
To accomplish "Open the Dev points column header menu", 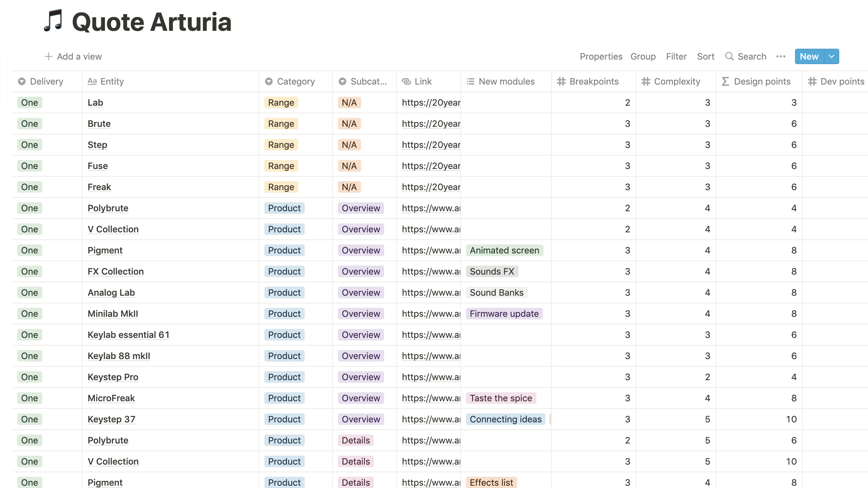I will pyautogui.click(x=835, y=81).
